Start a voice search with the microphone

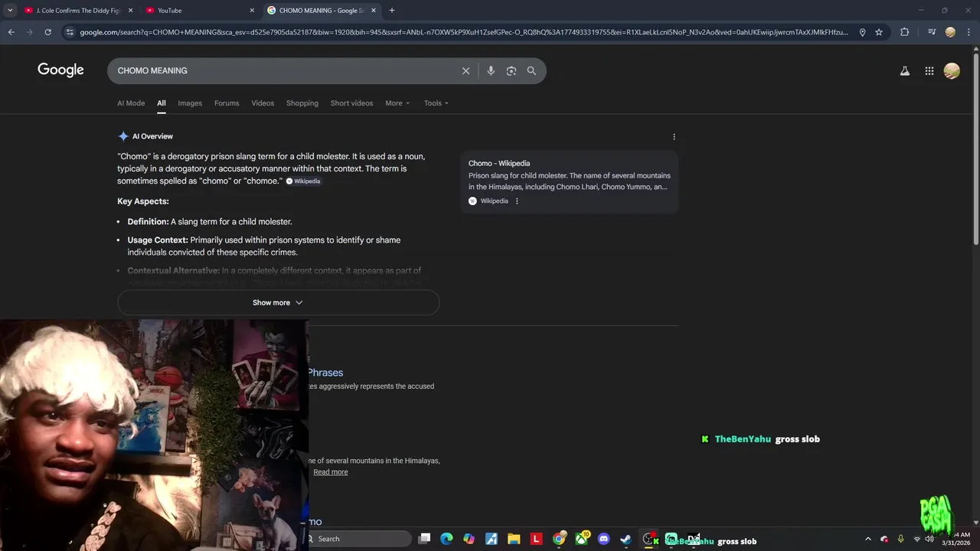pos(491,70)
